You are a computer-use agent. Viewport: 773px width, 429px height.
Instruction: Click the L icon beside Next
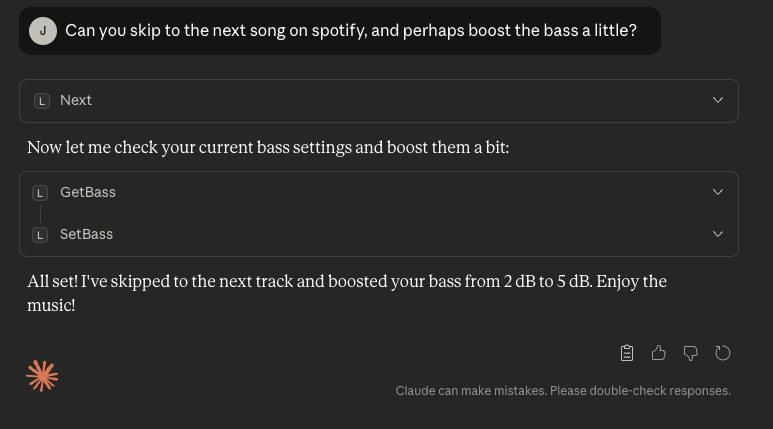tap(41, 101)
